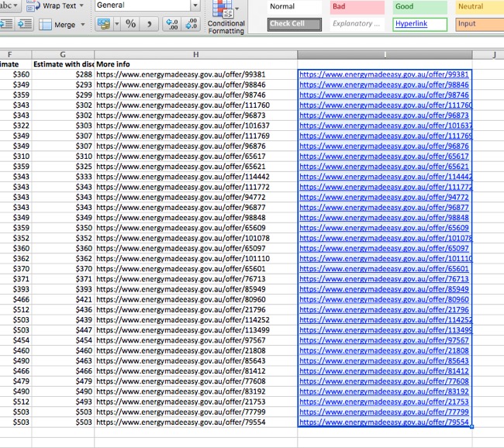Open the General number format dropdown

point(195,5)
